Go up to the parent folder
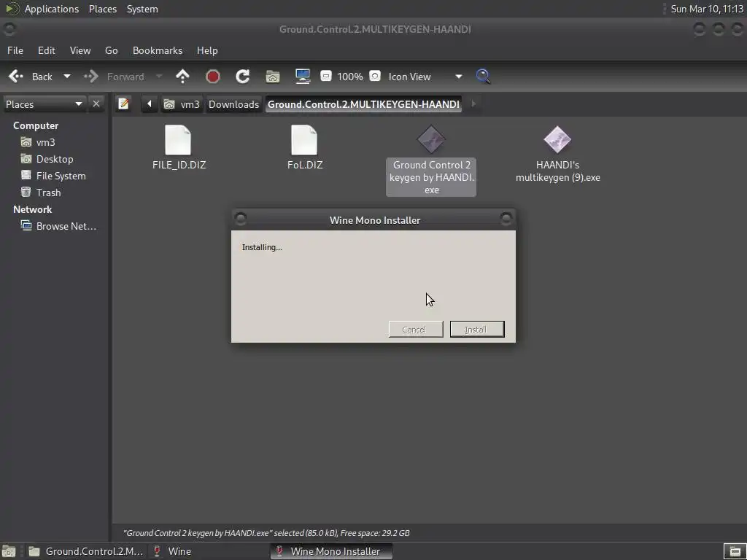747x560 pixels. (x=182, y=77)
